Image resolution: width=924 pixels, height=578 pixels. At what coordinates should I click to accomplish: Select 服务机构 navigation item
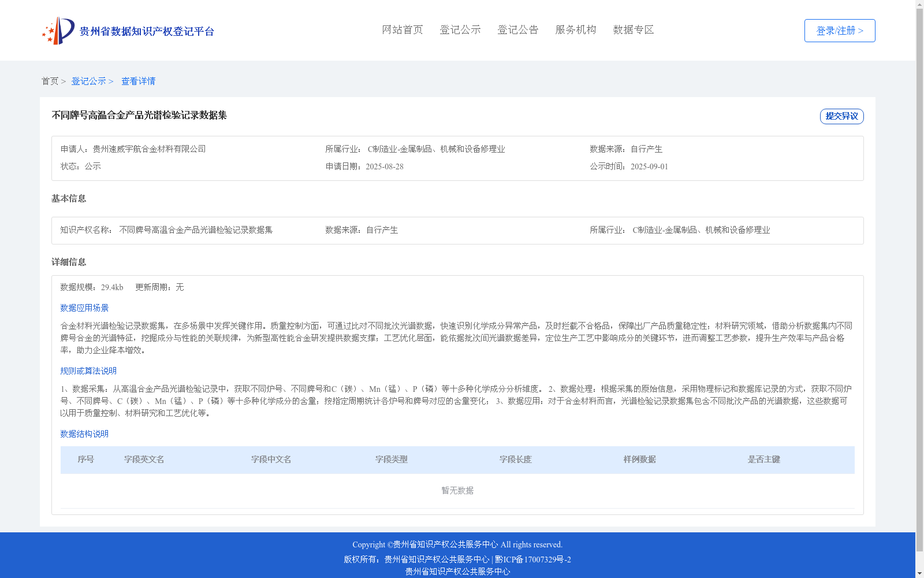[x=576, y=29]
